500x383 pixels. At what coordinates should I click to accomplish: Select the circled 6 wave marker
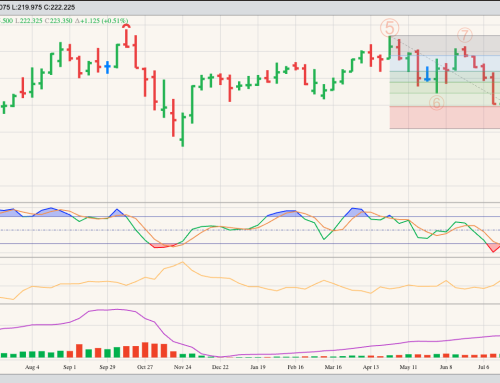point(436,103)
